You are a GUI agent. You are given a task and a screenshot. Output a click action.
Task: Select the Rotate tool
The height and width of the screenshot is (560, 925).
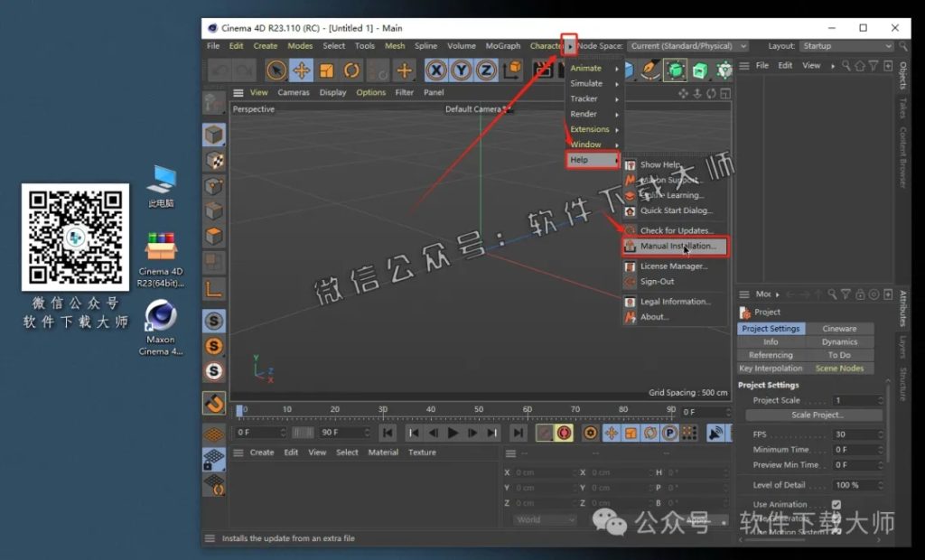(x=352, y=70)
